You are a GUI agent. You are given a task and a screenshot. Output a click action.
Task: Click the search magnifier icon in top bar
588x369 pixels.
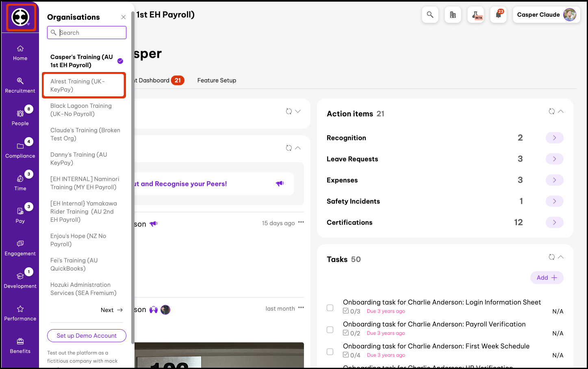[430, 15]
